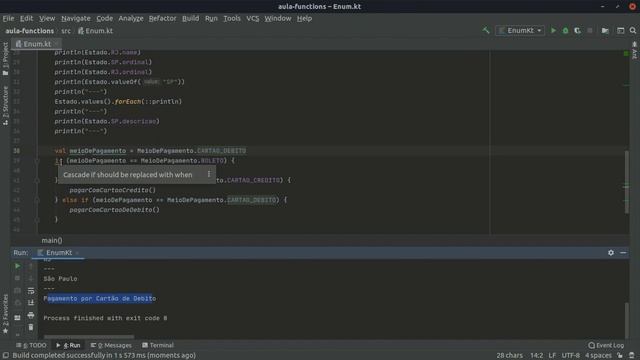The image size is (640, 360).
Task: Click the editor vertical scrollbar
Action: (627, 182)
